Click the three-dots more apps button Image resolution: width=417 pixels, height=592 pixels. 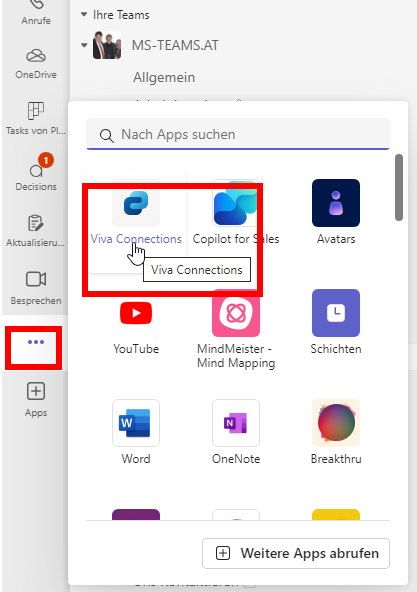pos(36,342)
